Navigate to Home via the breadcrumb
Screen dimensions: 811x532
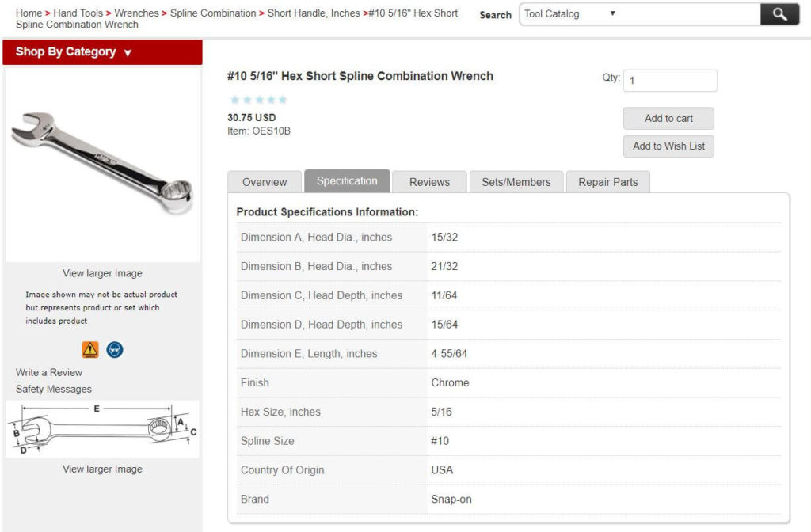point(29,13)
